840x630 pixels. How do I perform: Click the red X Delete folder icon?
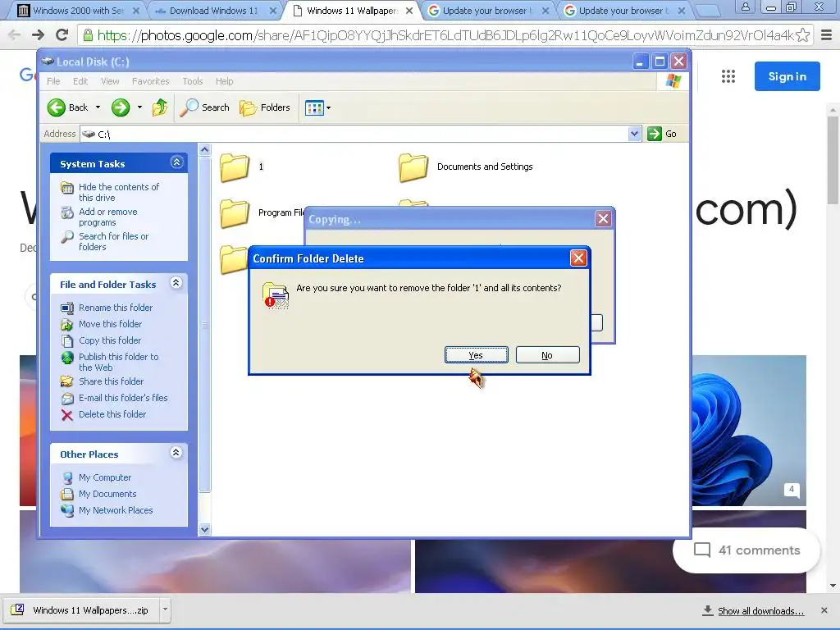[x=67, y=415]
